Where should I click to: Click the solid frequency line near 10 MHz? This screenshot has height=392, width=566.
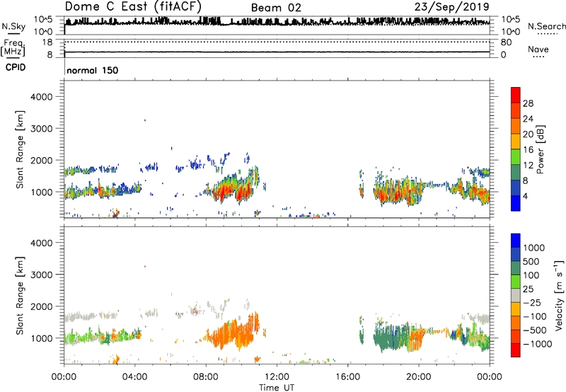point(277,52)
